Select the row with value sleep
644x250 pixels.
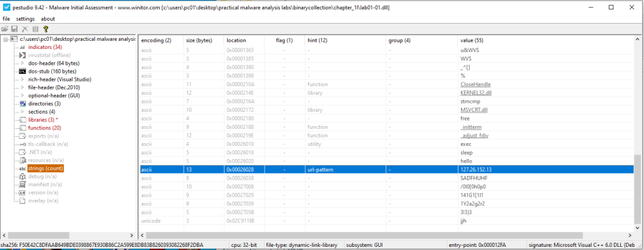(387, 152)
